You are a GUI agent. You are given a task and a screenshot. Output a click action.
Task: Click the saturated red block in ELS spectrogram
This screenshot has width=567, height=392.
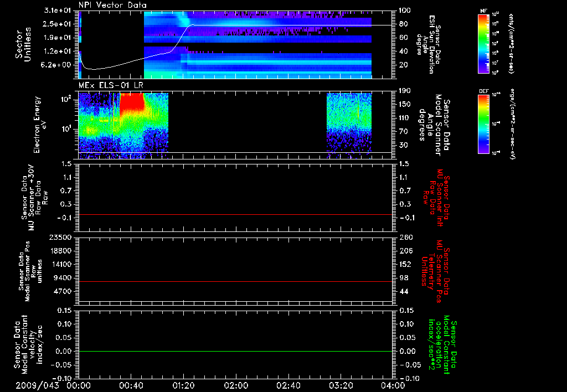132,102
